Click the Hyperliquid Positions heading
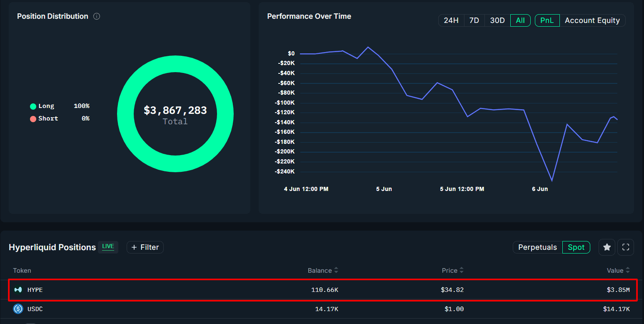 52,247
